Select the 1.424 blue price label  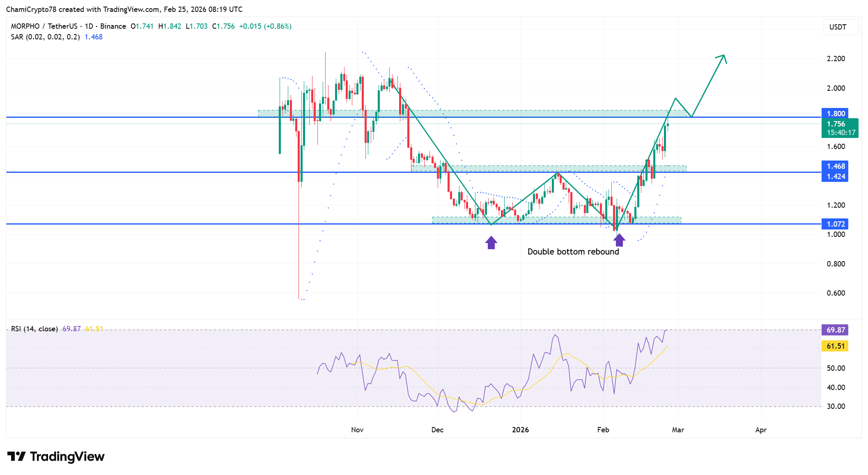(835, 177)
